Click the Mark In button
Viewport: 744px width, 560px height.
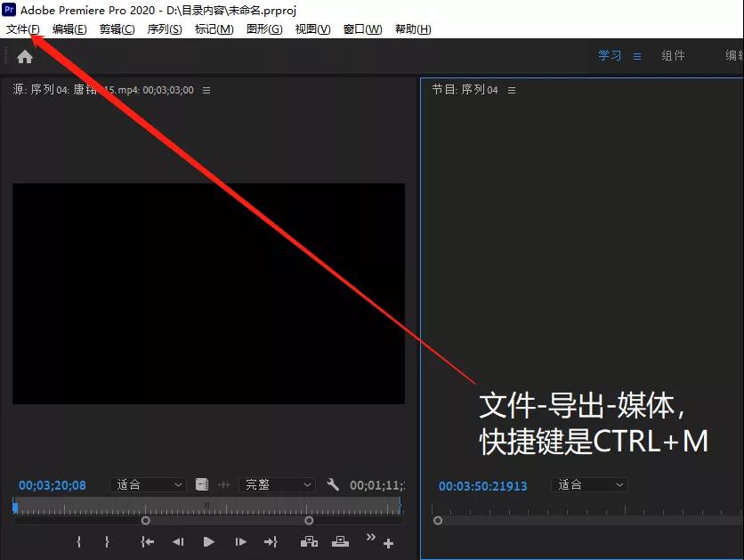pos(79,541)
